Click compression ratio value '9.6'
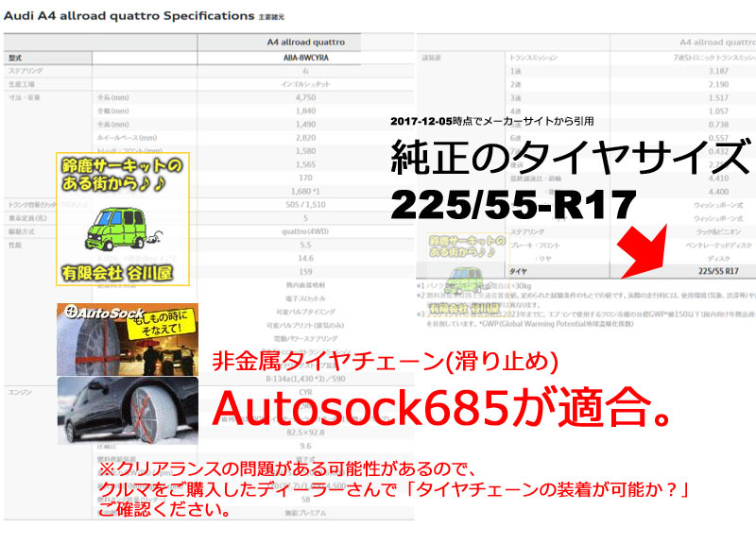The width and height of the screenshot is (756, 544). [x=305, y=446]
